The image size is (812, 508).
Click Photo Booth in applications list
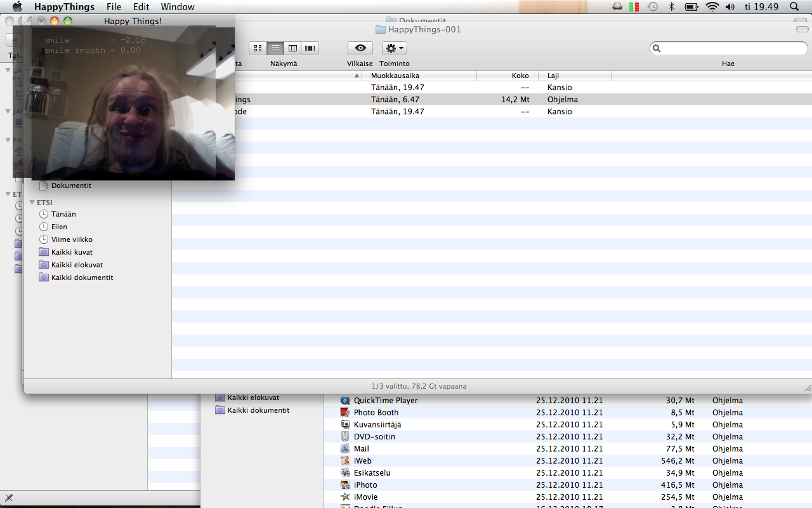pyautogui.click(x=376, y=413)
